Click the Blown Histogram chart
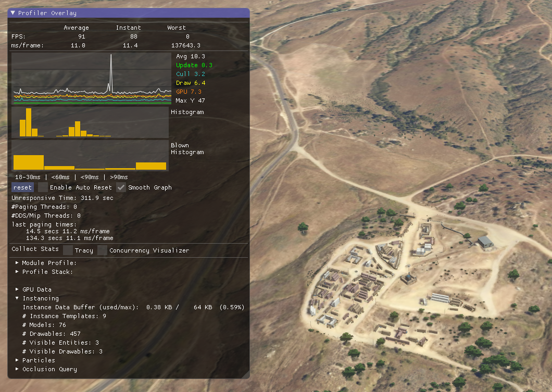 [91, 156]
